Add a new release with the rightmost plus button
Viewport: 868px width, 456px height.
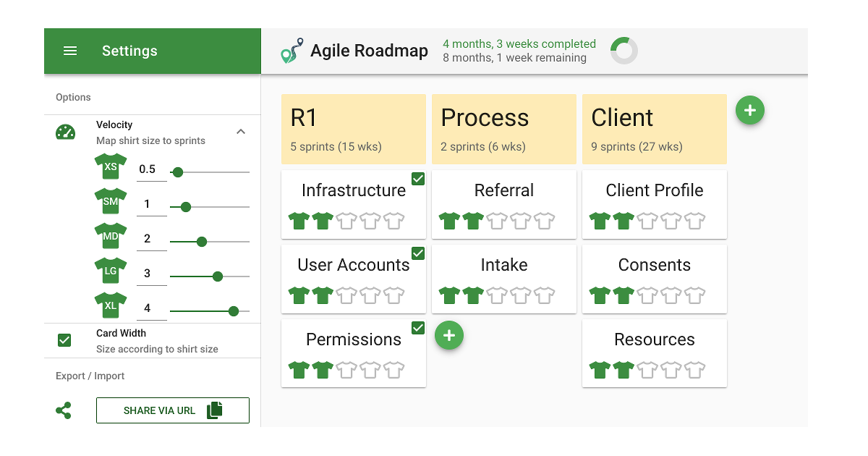pyautogui.click(x=750, y=110)
